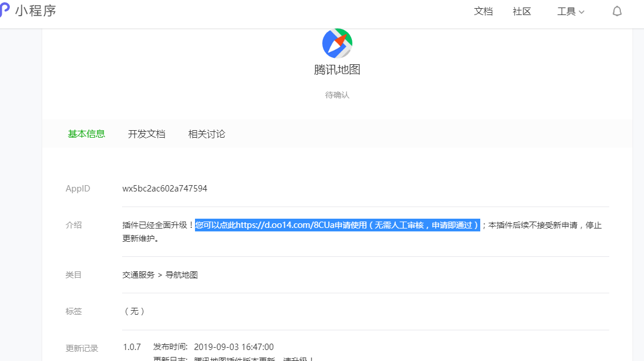Click the 腾讯地图 plugin name

(x=337, y=69)
